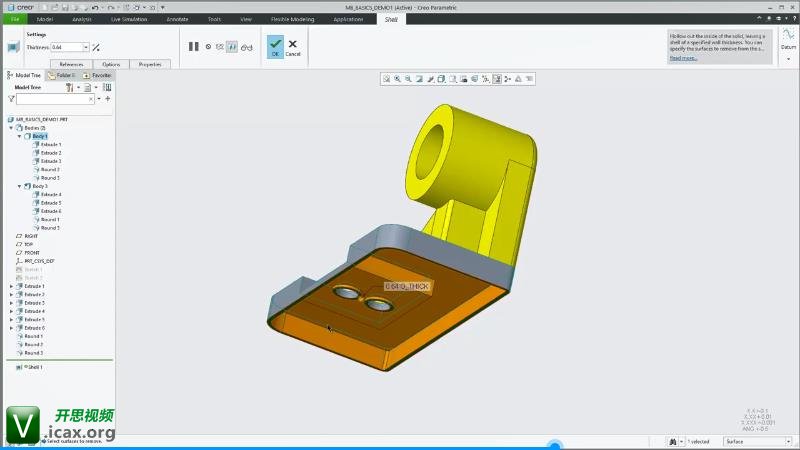The height and width of the screenshot is (450, 800).
Task: Collapse Body 1 in the model tree
Action: pyautogui.click(x=19, y=136)
